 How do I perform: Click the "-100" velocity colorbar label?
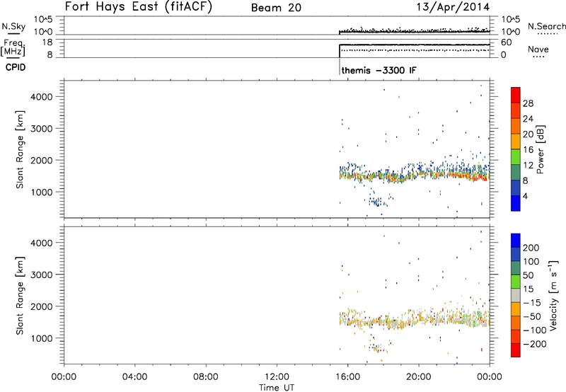point(534,330)
